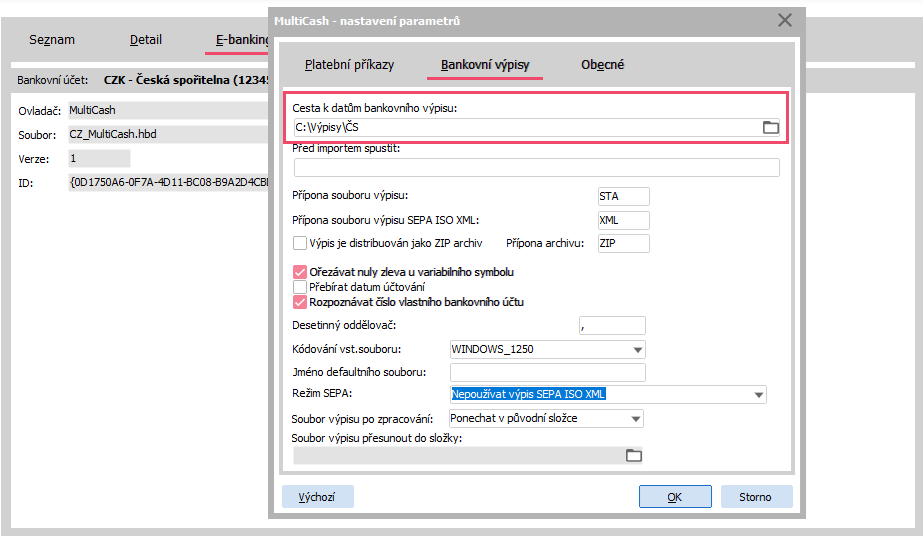Browse folder for moving processed statement file

(633, 455)
